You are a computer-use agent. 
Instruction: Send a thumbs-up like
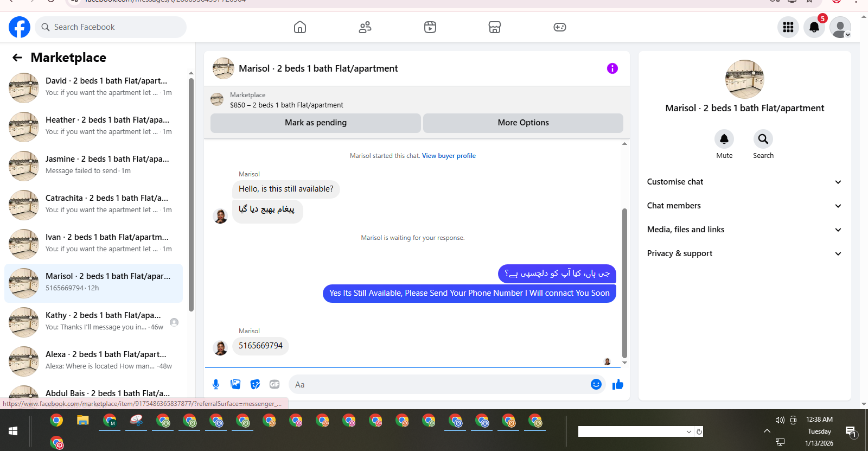[618, 384]
